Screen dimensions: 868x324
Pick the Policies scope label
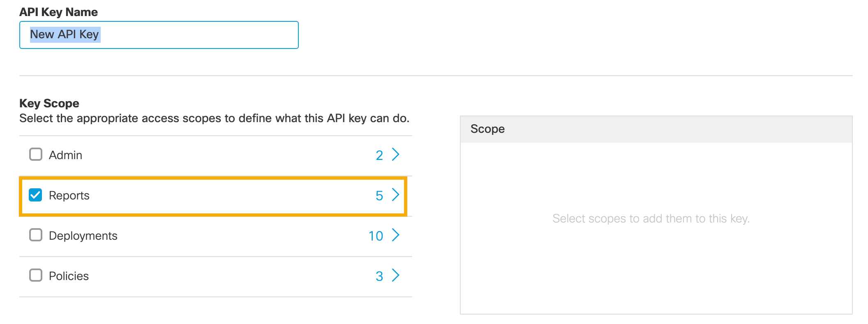pyautogui.click(x=69, y=276)
